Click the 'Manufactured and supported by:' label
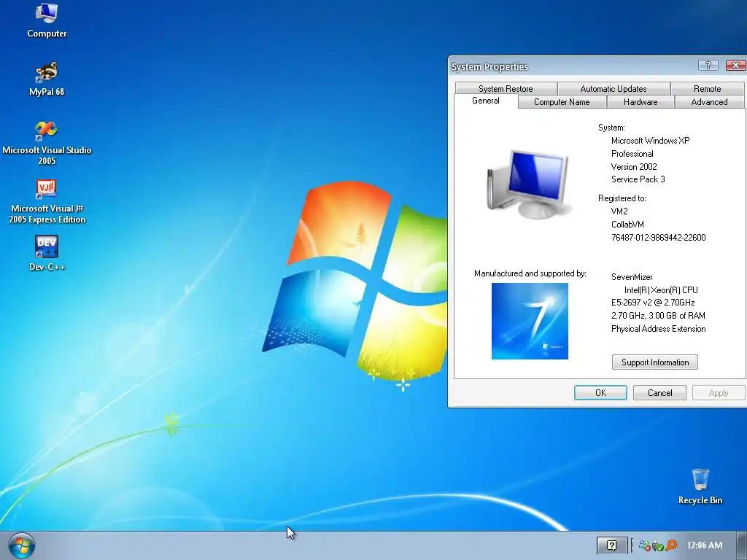Screen dimensions: 747x560 [x=530, y=273]
